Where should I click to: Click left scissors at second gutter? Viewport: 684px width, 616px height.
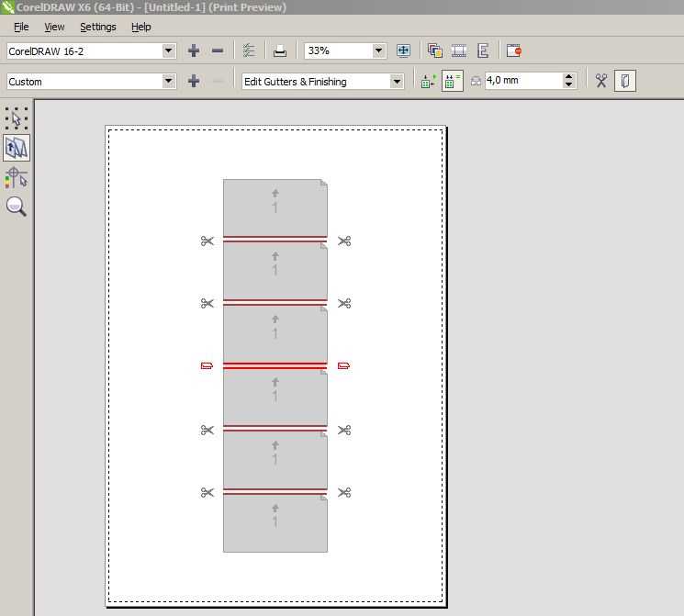point(207,303)
